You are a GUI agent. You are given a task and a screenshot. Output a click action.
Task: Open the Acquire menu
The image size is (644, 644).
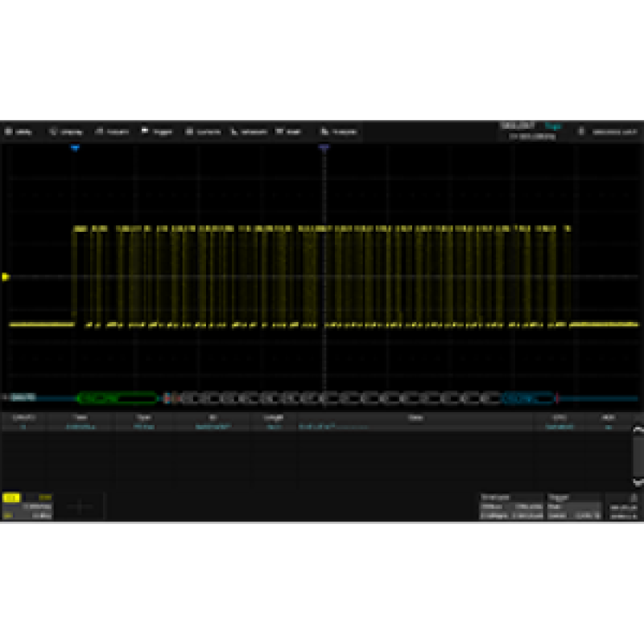tap(112, 131)
